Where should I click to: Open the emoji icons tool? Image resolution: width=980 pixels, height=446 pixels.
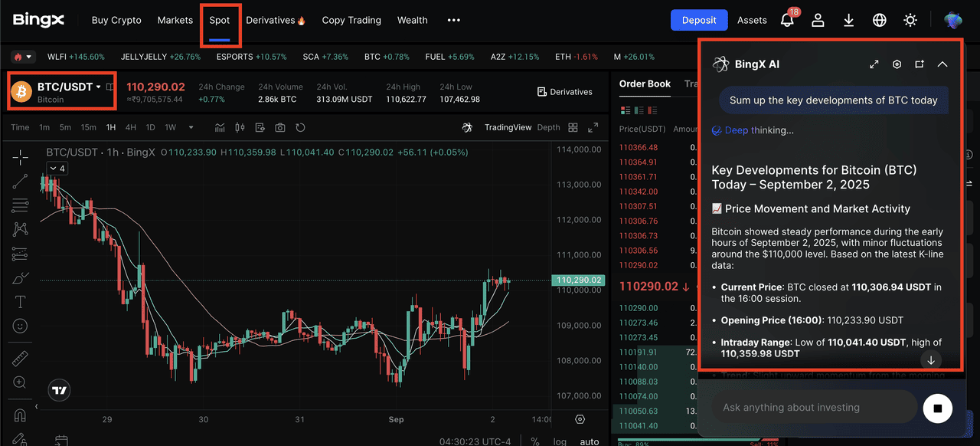[x=21, y=326]
